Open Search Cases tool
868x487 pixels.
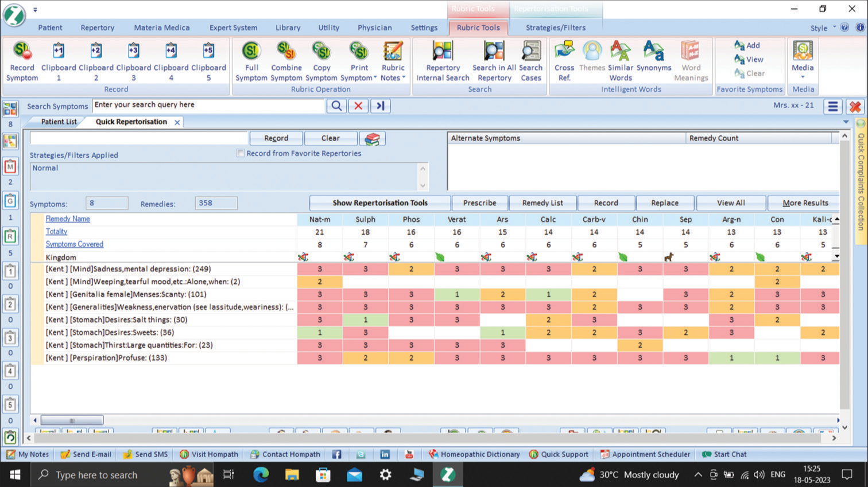531,61
